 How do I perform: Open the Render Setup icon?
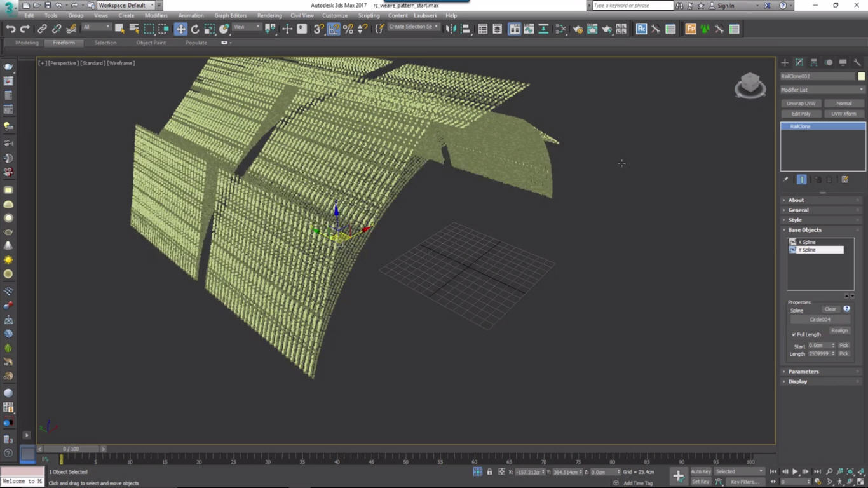(x=578, y=29)
